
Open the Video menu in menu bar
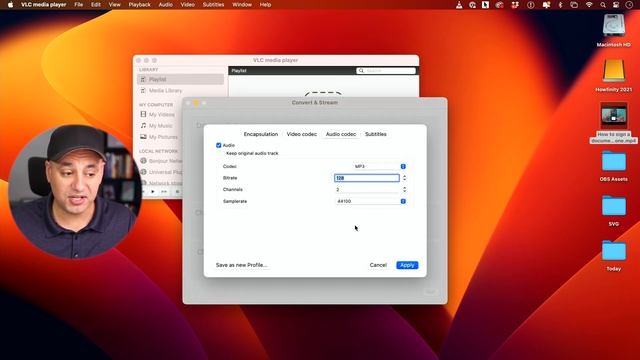click(x=187, y=5)
